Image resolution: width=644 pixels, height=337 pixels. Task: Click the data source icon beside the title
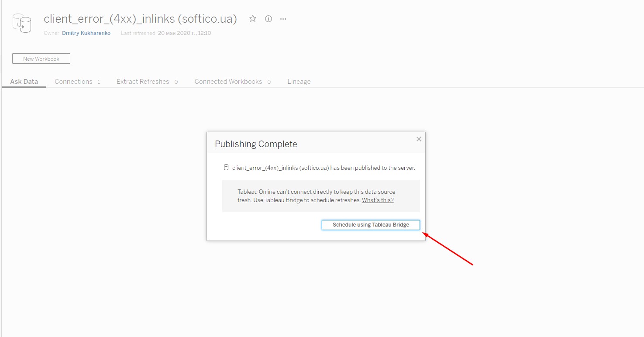22,23
